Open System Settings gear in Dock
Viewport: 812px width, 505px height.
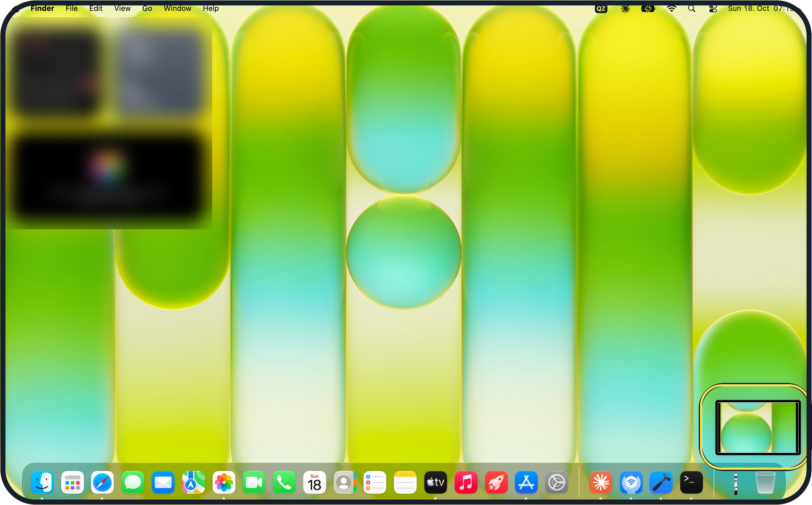pyautogui.click(x=557, y=482)
